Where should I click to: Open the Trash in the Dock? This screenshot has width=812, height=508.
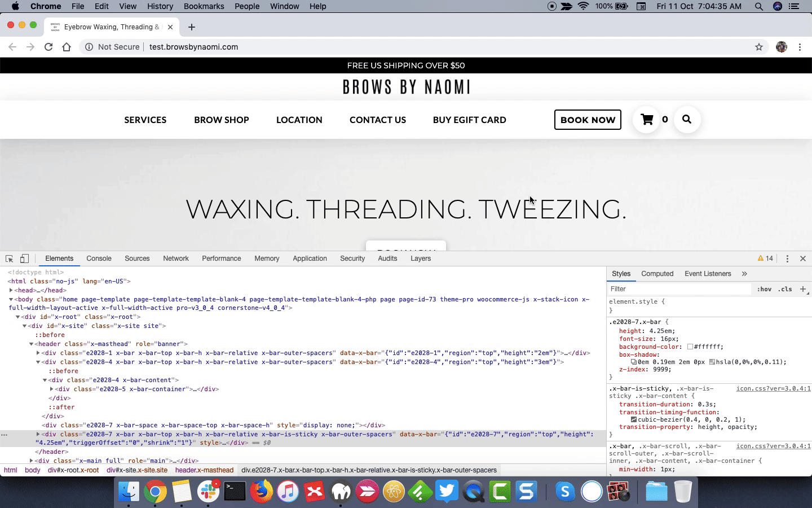[683, 492]
